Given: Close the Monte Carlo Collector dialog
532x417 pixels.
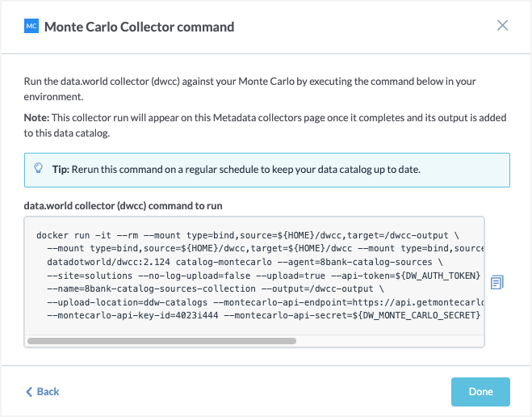Looking at the screenshot, I should 502,25.
